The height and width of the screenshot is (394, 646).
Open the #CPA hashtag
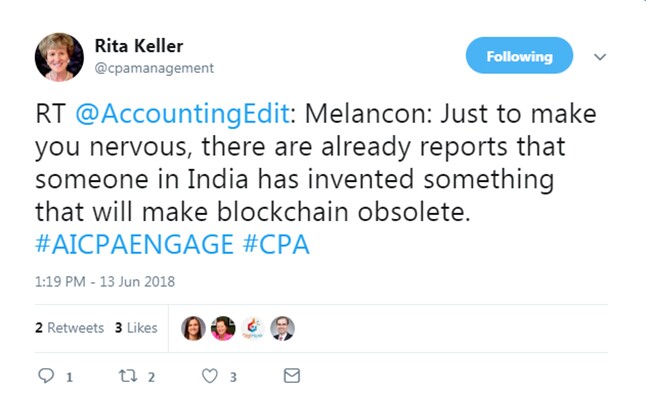pyautogui.click(x=276, y=244)
